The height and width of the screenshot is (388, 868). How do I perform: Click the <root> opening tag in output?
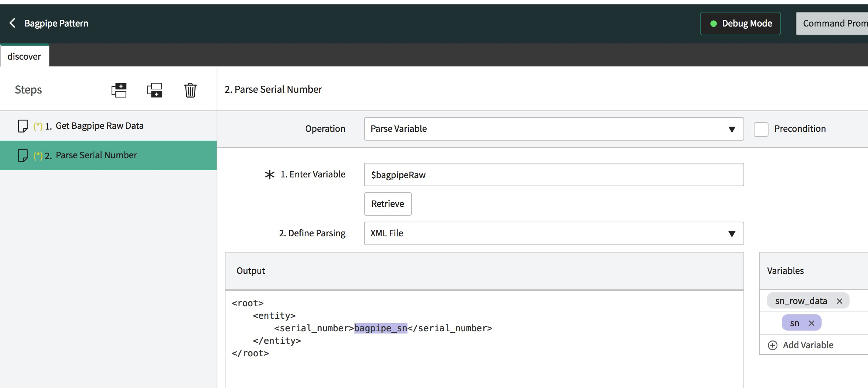[x=248, y=303]
